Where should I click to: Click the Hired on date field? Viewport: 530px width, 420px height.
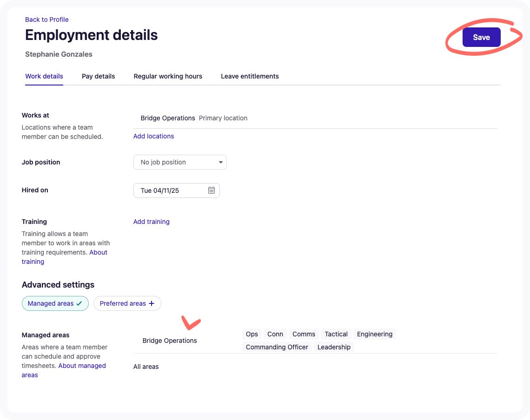tap(177, 190)
